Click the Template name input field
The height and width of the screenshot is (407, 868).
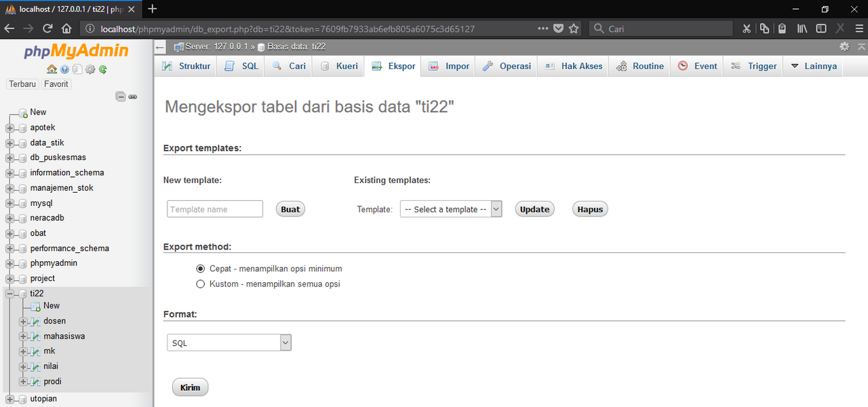(x=214, y=209)
